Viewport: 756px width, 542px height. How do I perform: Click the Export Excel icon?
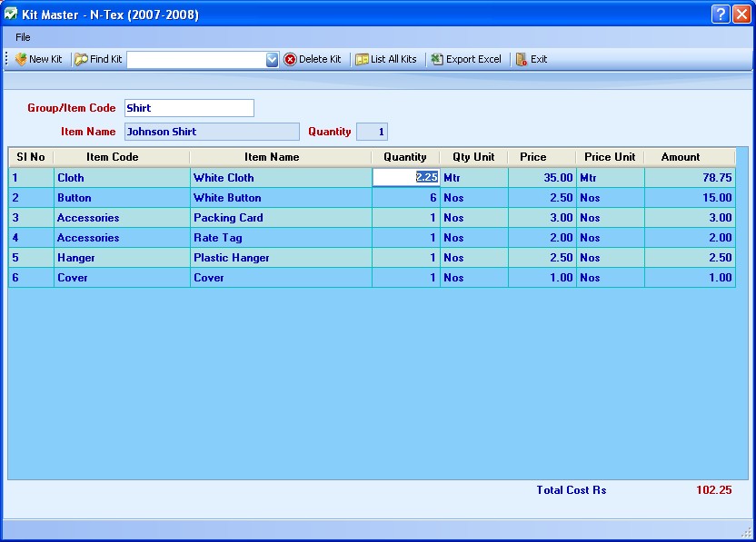pos(437,59)
